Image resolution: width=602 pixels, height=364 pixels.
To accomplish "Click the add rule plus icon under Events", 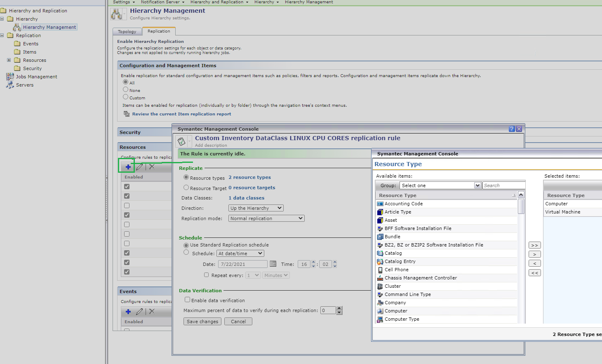I will 128,312.
